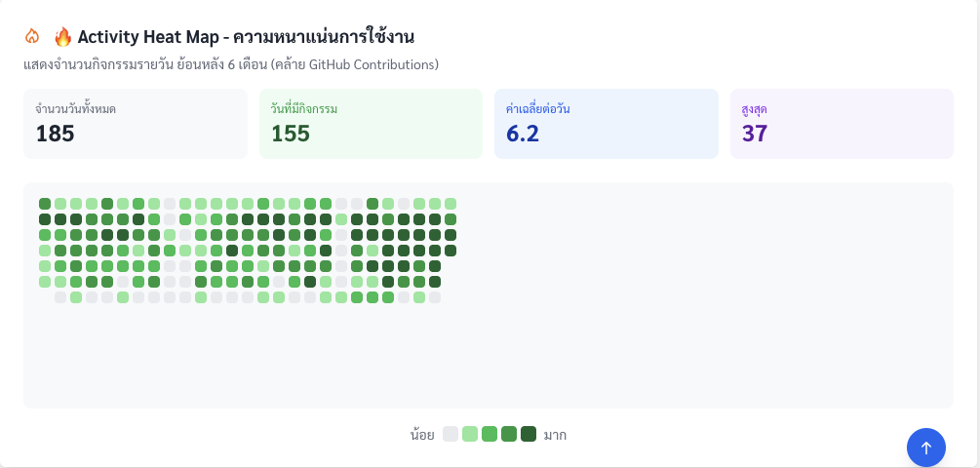The height and width of the screenshot is (468, 980).
Task: Open the ค่าเฉลี่ยต่อวัน 6.2 stat card
Action: click(606, 124)
